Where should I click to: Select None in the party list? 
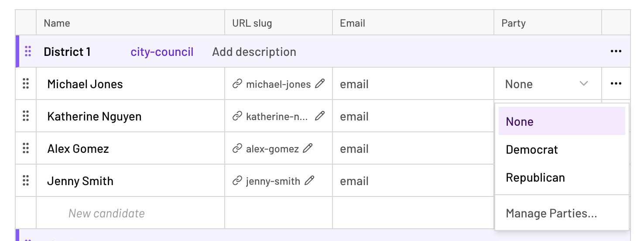tap(562, 121)
